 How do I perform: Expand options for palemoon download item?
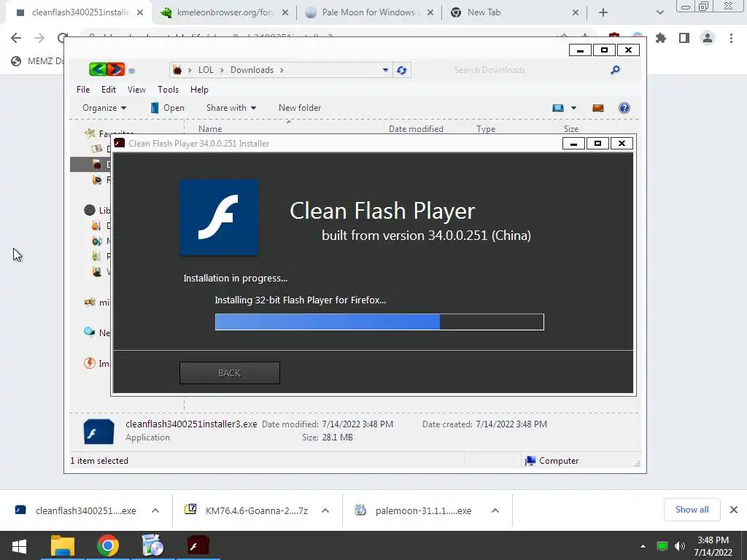pyautogui.click(x=495, y=510)
